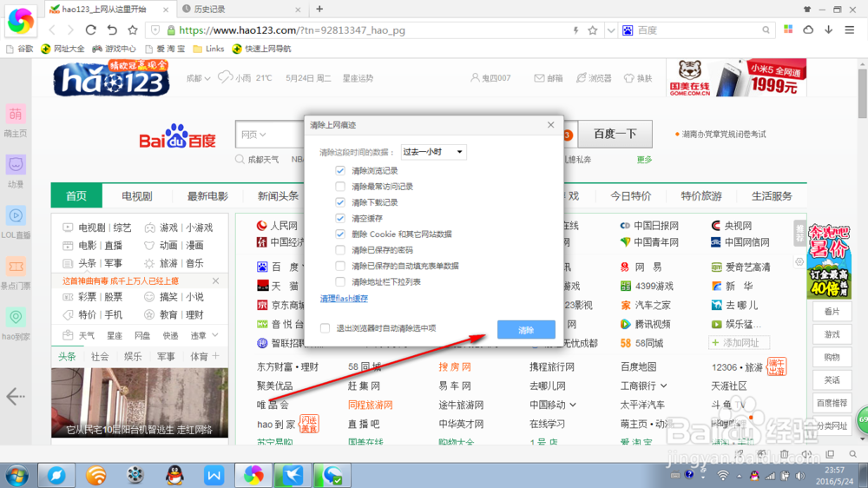This screenshot has width=868, height=488.
Task: Dismiss the 这首神曲有毒 promo strip
Action: [216, 280]
